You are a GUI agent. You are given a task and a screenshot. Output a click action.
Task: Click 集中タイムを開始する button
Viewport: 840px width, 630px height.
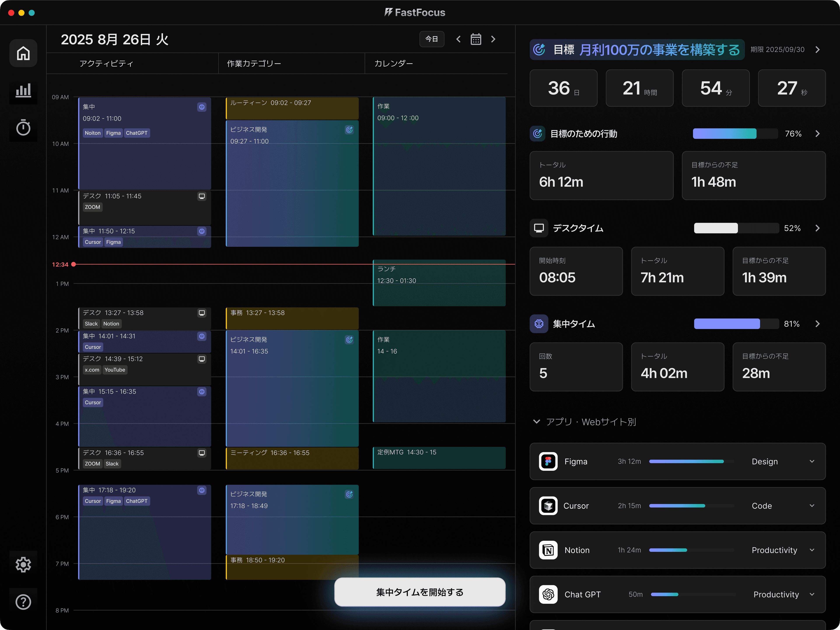coord(420,592)
